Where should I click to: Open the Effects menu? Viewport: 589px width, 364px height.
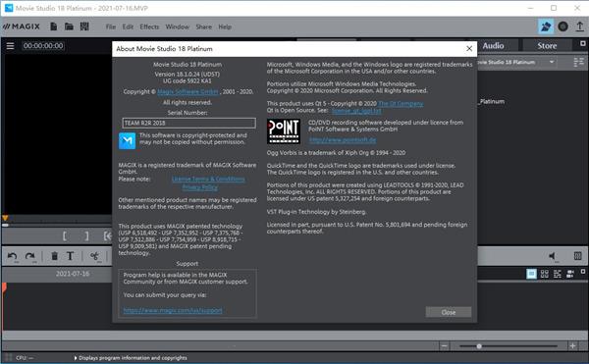coord(149,26)
